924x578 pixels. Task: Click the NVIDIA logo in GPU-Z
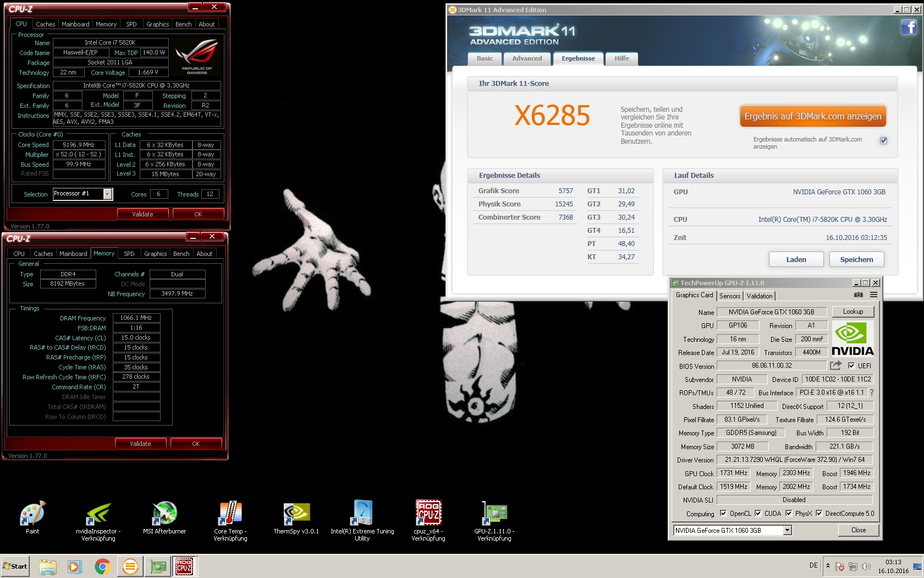[853, 339]
